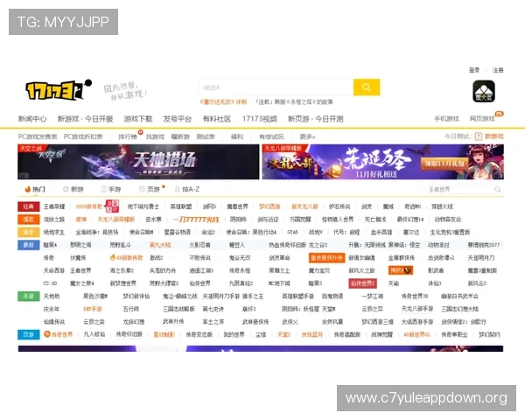The width and height of the screenshot is (525, 420).
Task: Open the 手机游戏 link in the top navigation
Action: click(x=446, y=119)
